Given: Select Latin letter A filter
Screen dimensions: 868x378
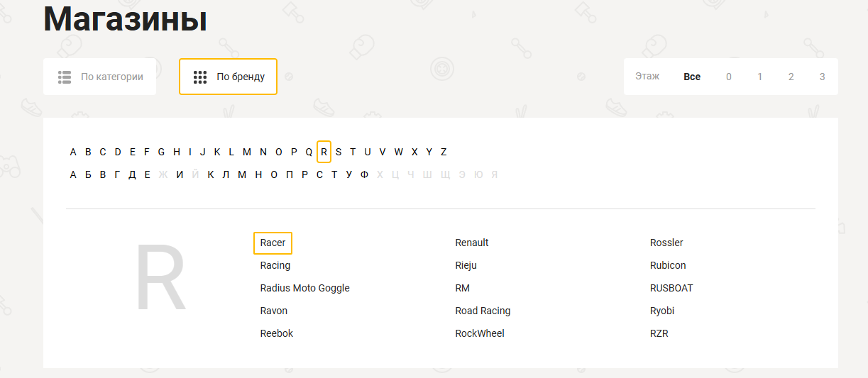Looking at the screenshot, I should coord(73,152).
